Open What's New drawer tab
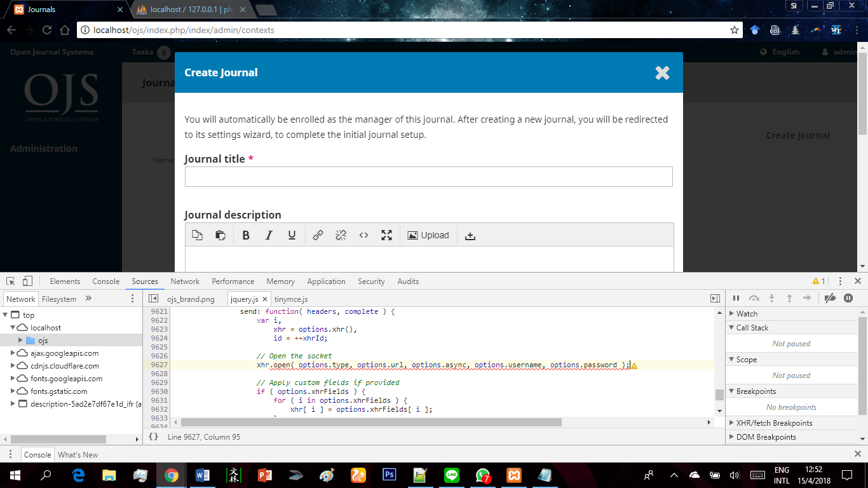 click(x=78, y=455)
